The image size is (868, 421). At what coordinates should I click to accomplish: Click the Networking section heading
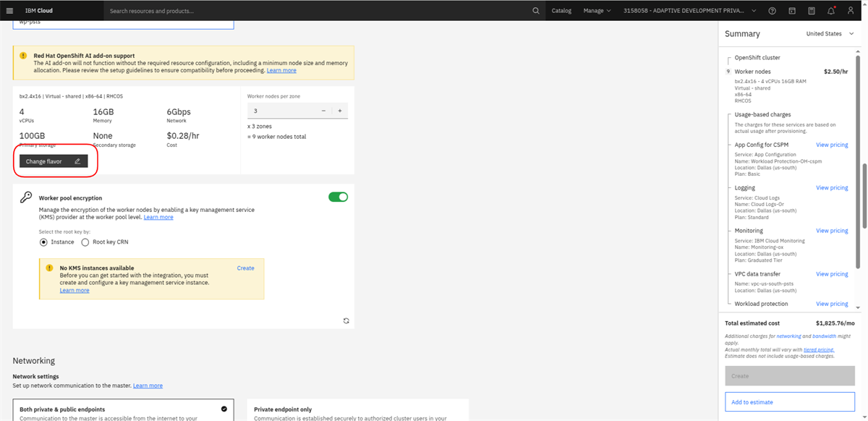point(33,361)
